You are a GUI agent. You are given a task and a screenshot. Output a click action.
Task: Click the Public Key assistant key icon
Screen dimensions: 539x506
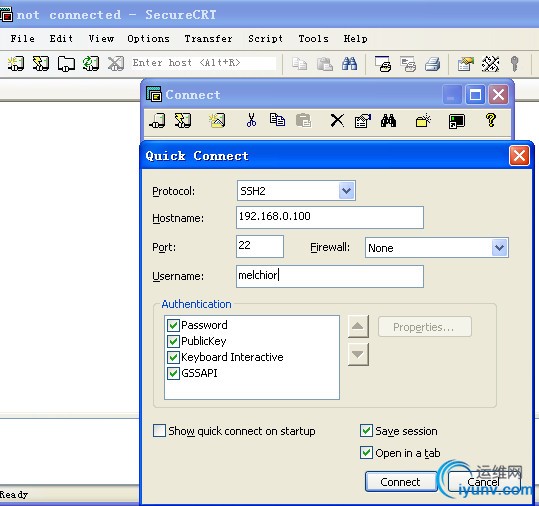[514, 64]
